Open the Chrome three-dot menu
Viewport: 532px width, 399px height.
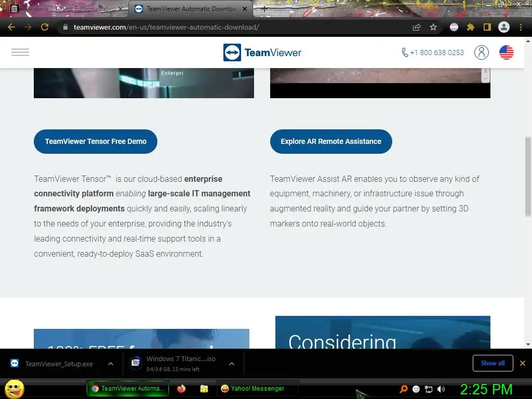(x=521, y=27)
